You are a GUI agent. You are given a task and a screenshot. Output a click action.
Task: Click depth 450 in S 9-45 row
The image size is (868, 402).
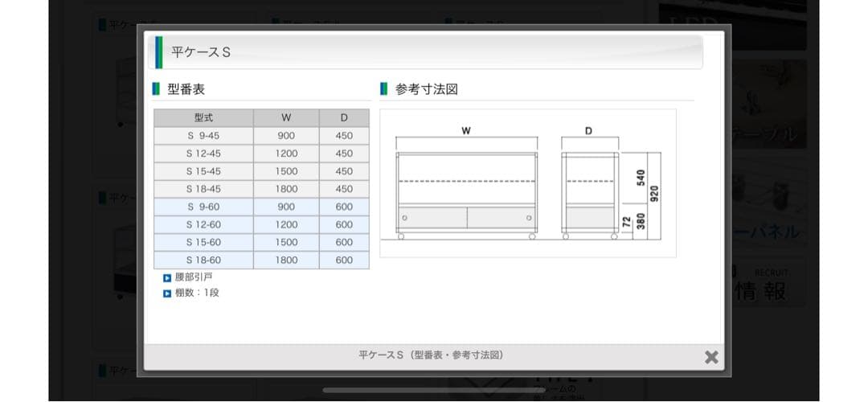[x=344, y=136]
